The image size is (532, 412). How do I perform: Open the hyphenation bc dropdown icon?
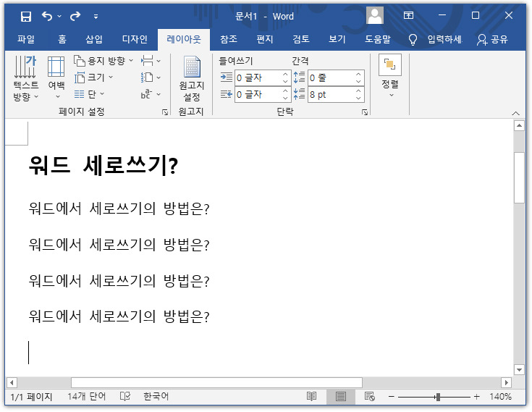pyautogui.click(x=151, y=94)
